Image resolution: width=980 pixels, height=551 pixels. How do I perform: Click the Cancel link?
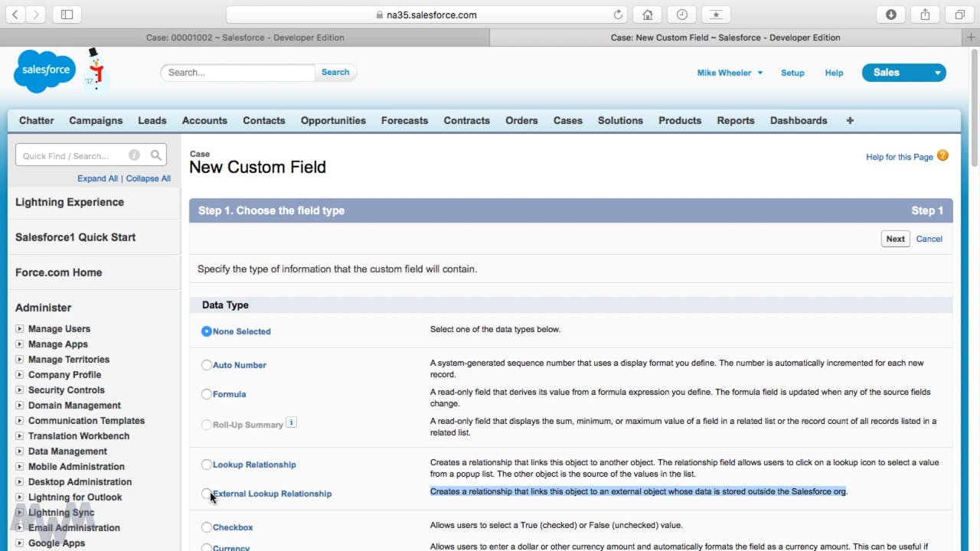point(929,239)
